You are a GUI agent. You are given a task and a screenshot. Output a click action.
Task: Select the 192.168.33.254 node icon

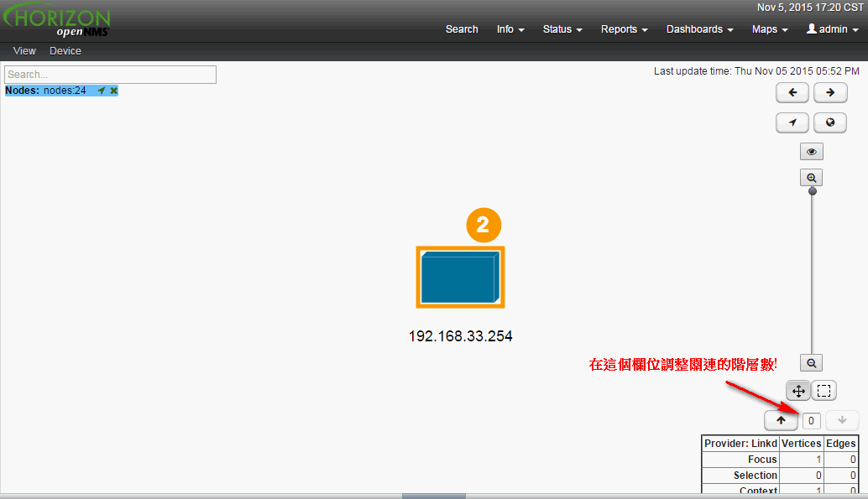click(x=460, y=277)
